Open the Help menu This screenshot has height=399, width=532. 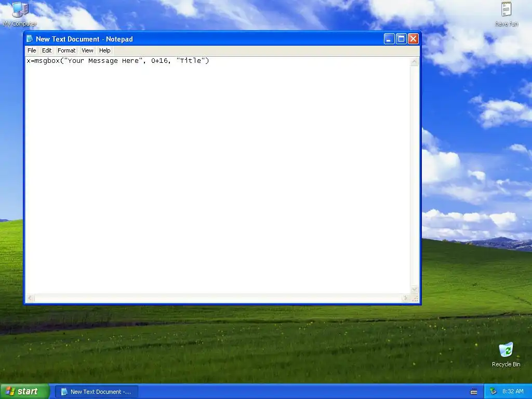(104, 50)
